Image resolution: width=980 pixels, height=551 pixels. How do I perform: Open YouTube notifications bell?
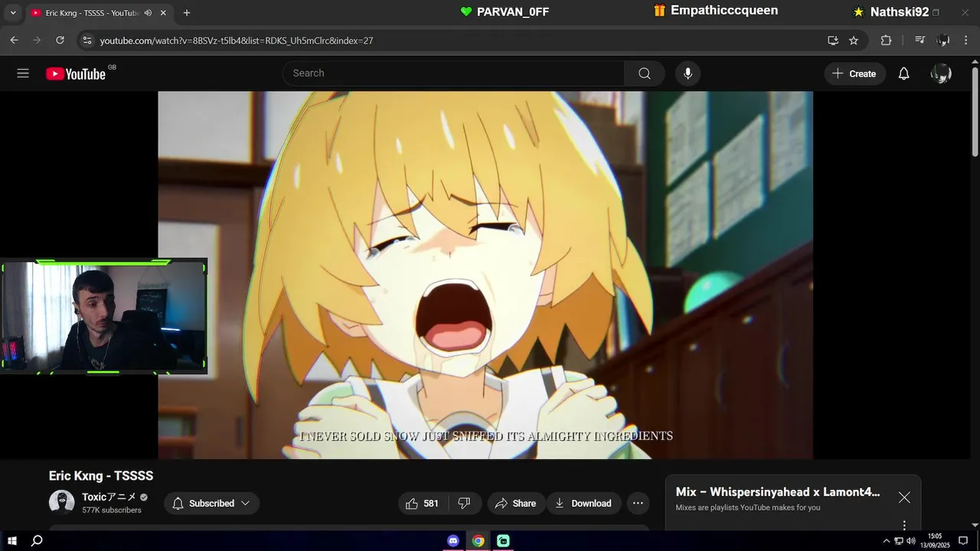[x=903, y=73]
